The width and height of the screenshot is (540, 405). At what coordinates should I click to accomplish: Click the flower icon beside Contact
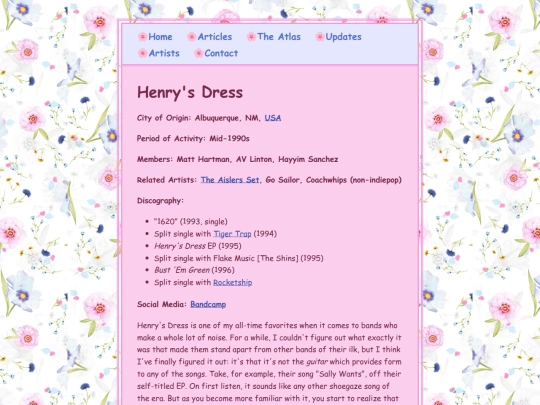tap(198, 53)
